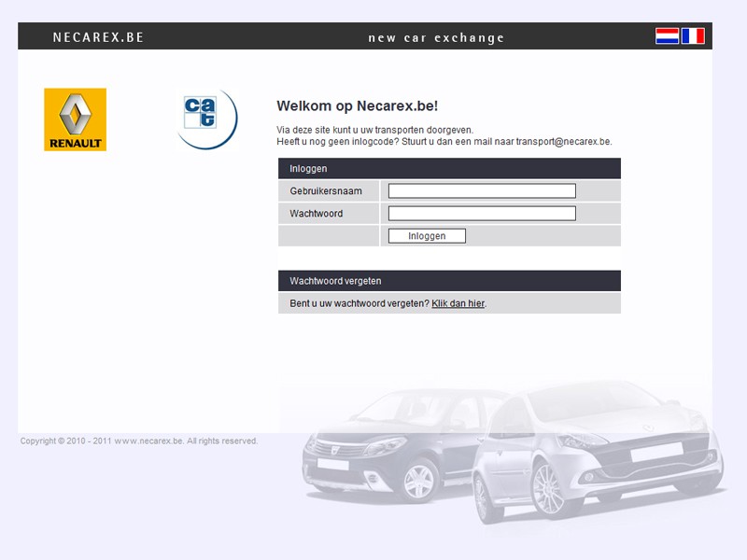The width and height of the screenshot is (747, 560).
Task: Click the 'new car exchange' tagline
Action: click(436, 37)
